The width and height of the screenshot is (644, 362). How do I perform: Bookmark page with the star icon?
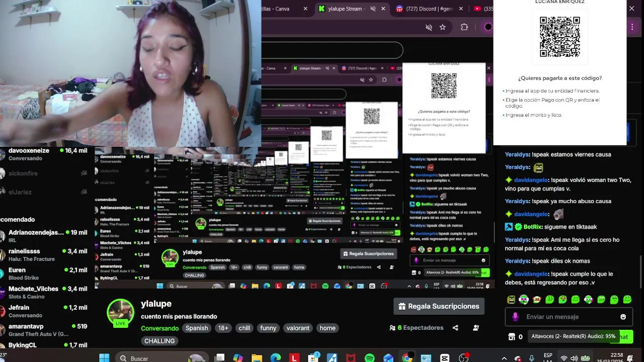point(443,27)
